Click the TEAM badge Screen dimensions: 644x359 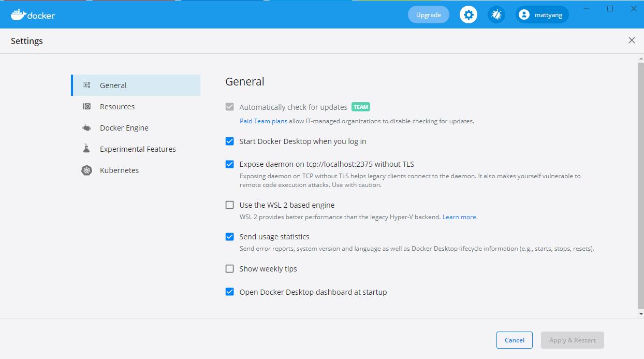361,107
